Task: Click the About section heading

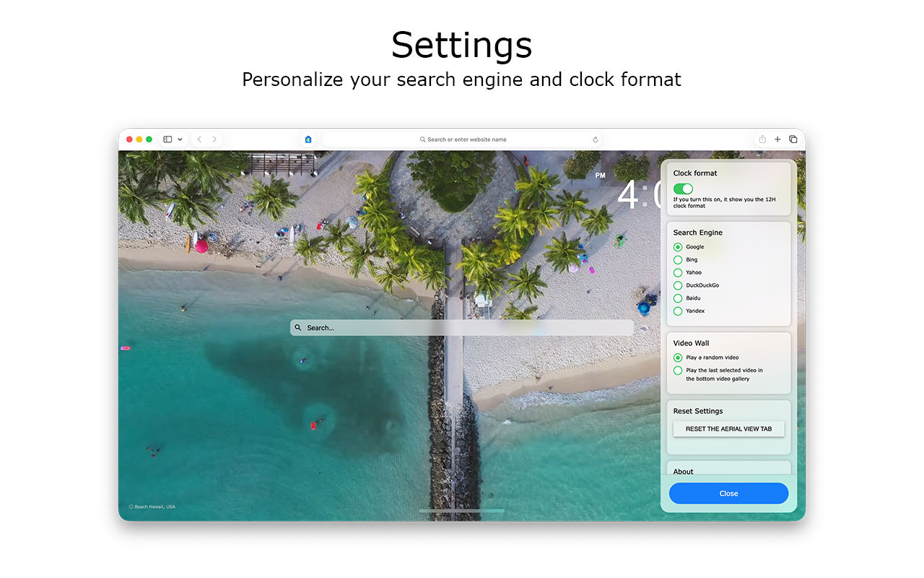Action: click(683, 471)
